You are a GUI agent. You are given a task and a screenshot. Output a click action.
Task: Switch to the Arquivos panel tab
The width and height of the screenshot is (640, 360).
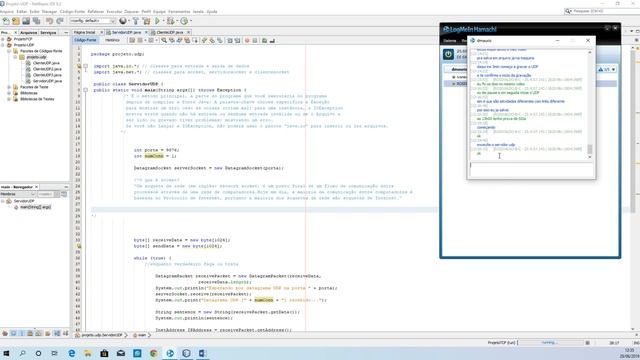pos(29,32)
